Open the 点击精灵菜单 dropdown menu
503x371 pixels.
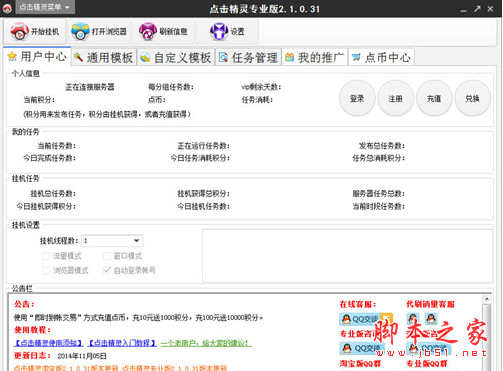tap(45, 7)
